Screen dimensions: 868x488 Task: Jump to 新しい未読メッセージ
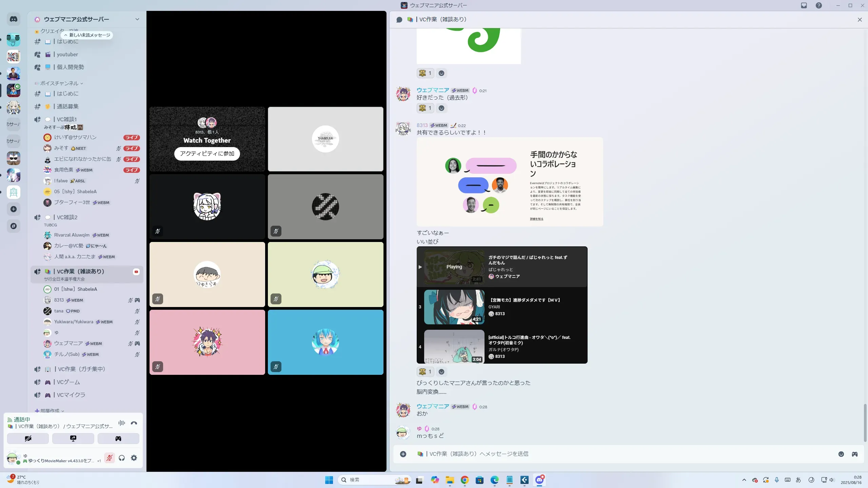tap(87, 35)
